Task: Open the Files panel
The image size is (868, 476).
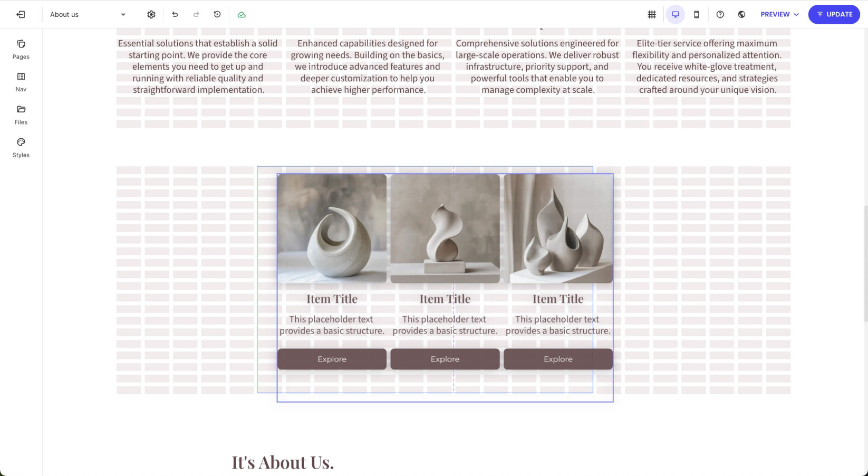Action: click(x=21, y=115)
